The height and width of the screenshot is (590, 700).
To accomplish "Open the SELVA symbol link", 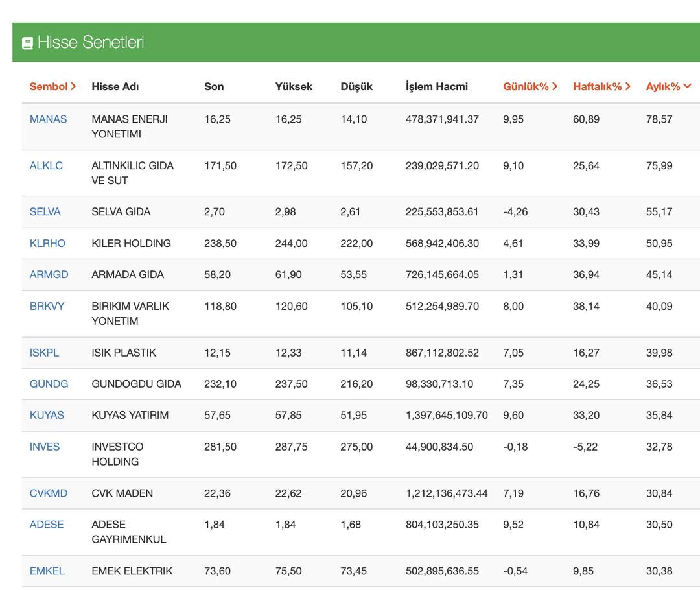I will (45, 212).
